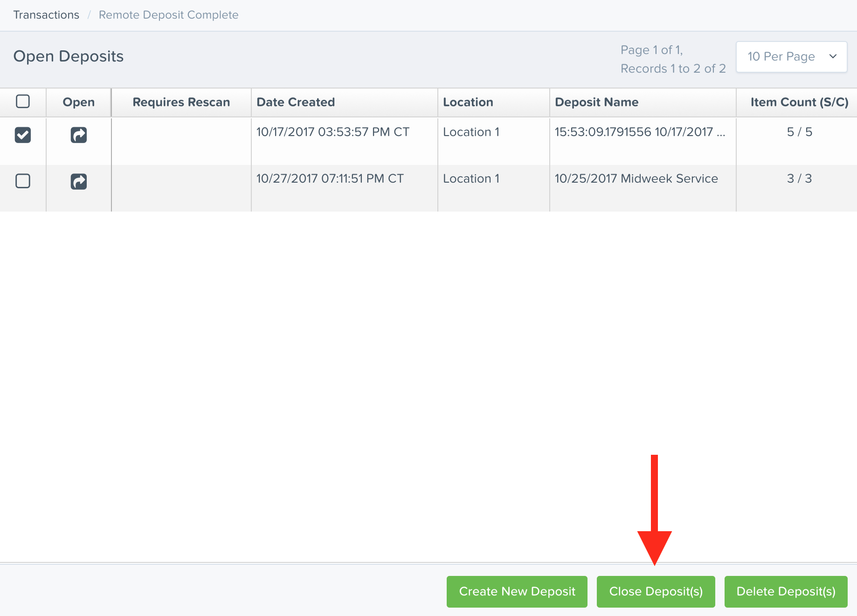Select Remote Deposit Complete breadcrumb item
Viewport: 857px width, 616px height.
pyautogui.click(x=168, y=14)
